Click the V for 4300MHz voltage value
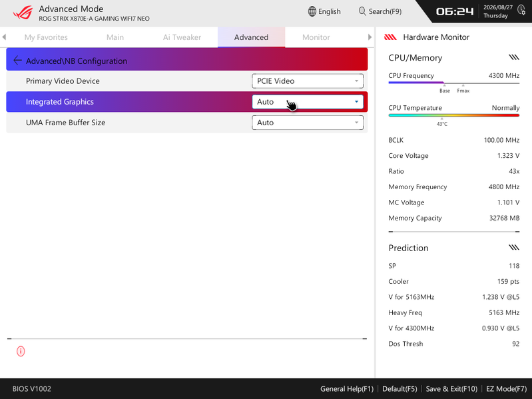Screen dimensions: 532x399 click(x=501, y=328)
